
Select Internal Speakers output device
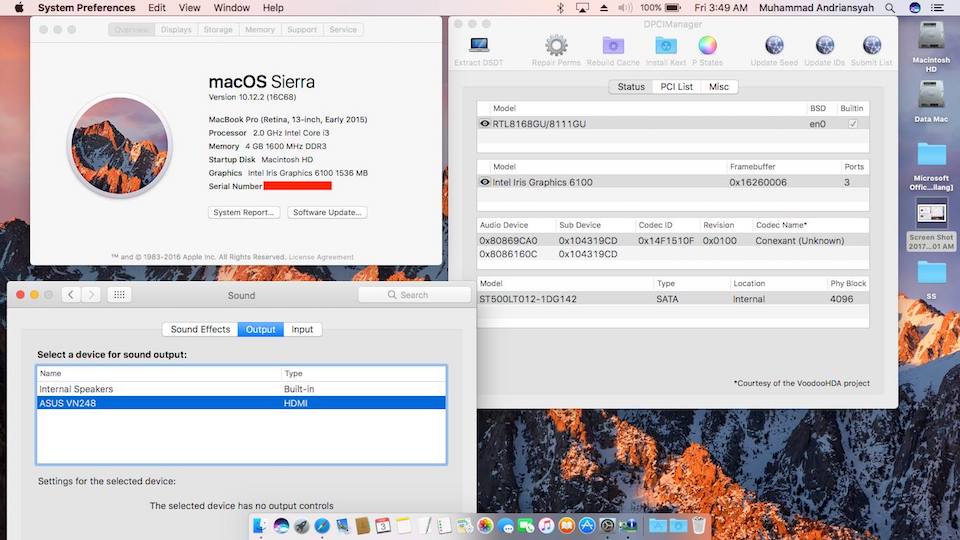241,389
